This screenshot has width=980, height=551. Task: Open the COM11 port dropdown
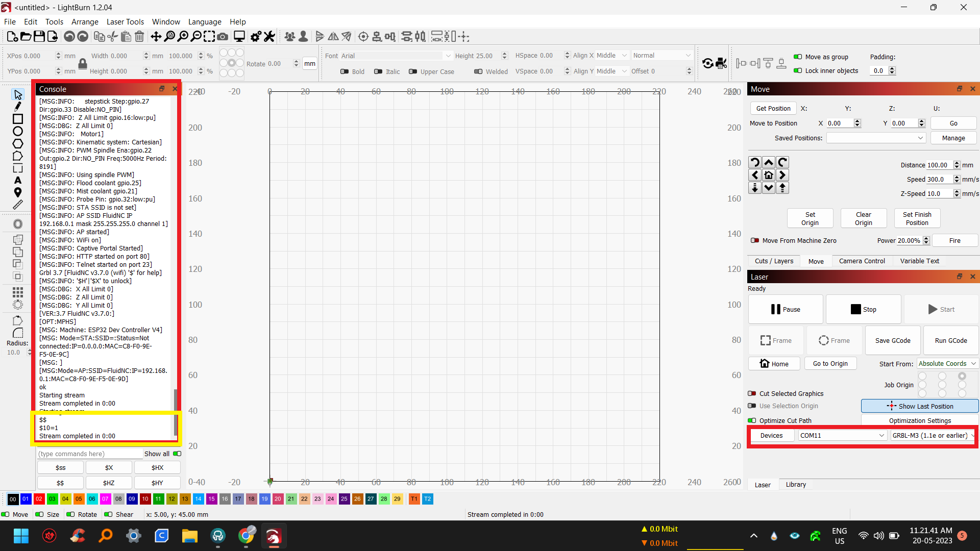coord(842,436)
